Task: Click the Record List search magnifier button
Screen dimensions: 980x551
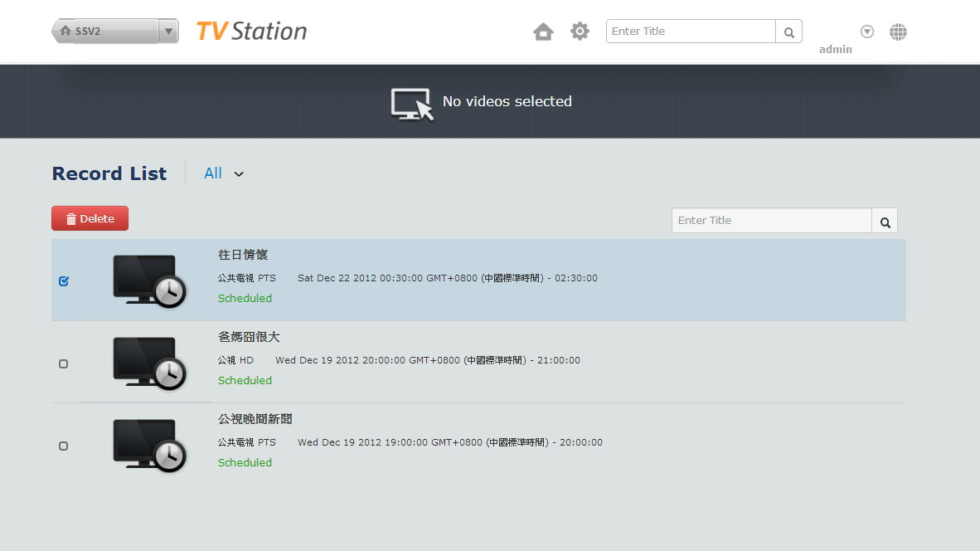Action: 885,221
